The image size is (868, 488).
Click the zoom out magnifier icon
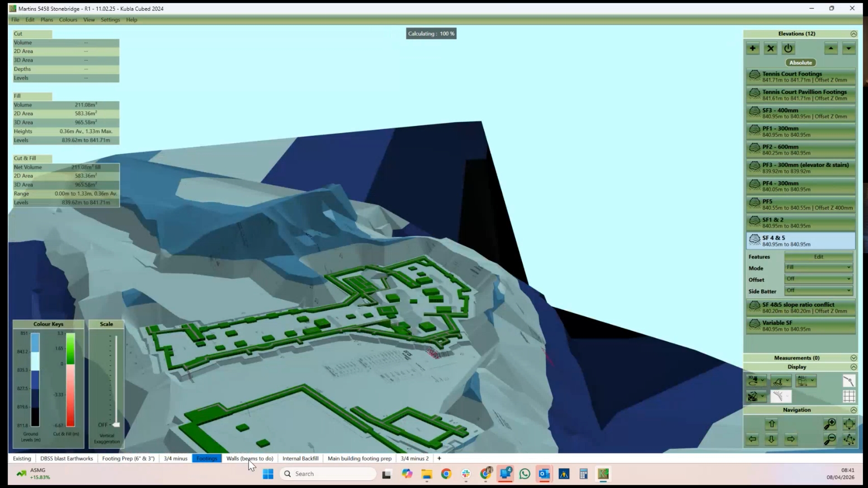(830, 439)
